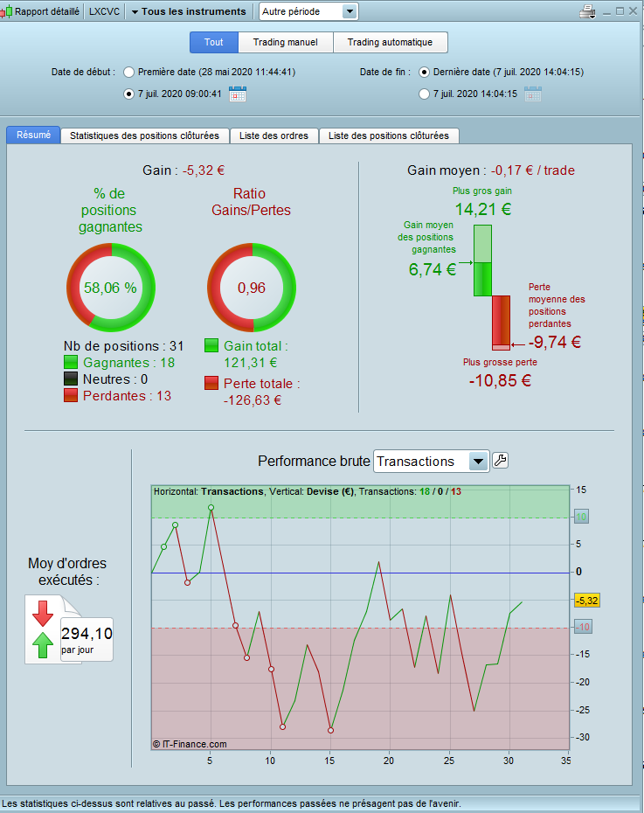This screenshot has height=813, width=644.
Task: Click the 121,31 € total gain value
Action: point(250,363)
